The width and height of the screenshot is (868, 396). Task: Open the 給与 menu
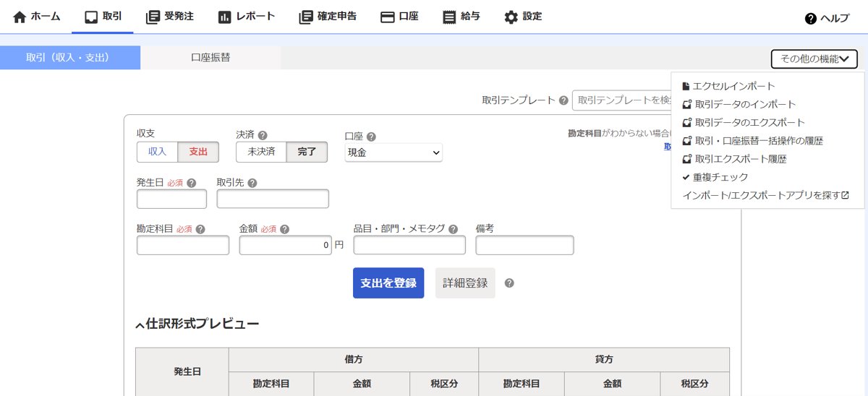(461, 16)
